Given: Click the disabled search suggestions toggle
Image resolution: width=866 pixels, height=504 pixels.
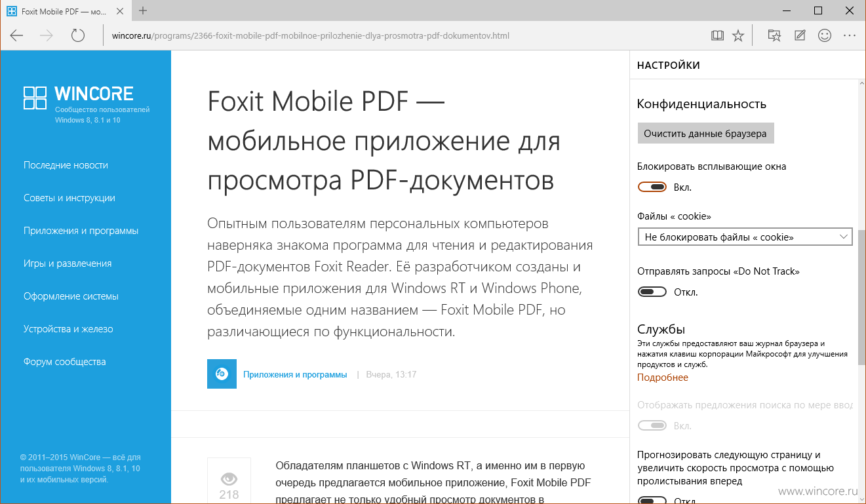Looking at the screenshot, I should pos(652,426).
